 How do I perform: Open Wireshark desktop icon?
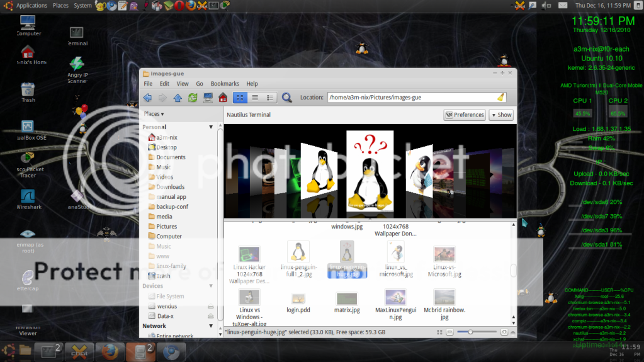(28, 200)
